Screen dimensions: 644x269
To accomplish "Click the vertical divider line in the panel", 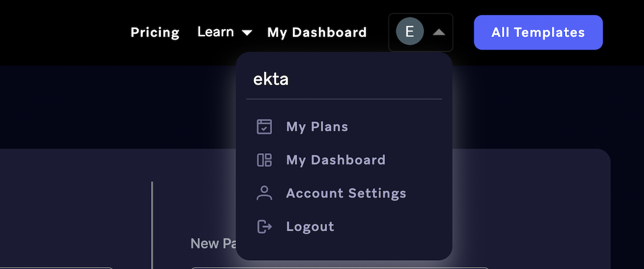I will click(152, 223).
